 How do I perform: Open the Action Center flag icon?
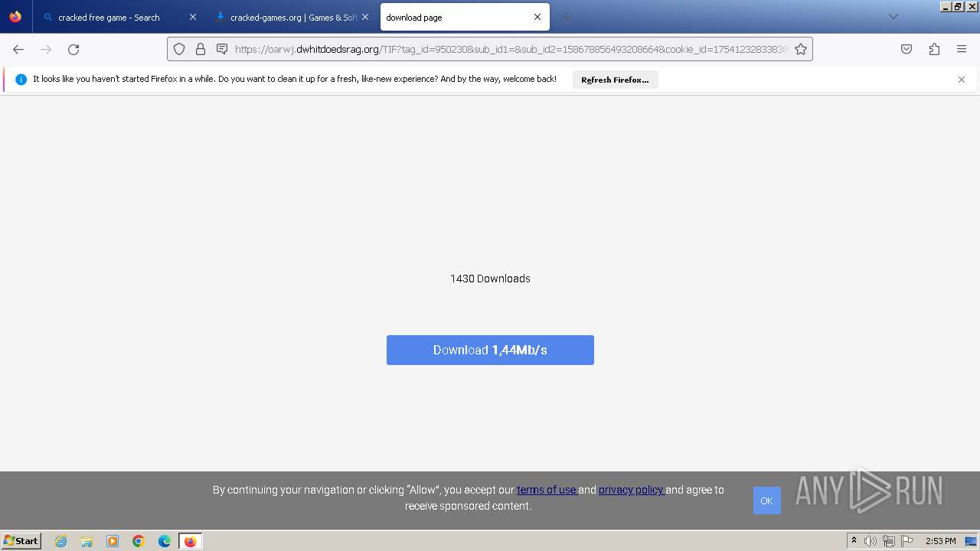click(907, 541)
